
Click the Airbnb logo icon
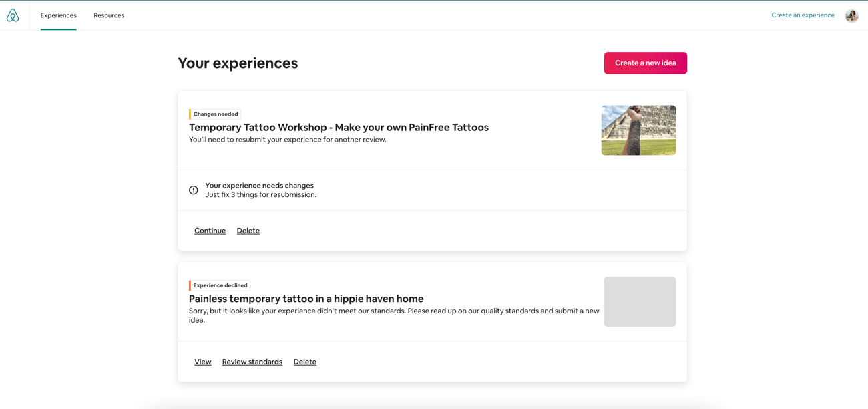pos(13,15)
